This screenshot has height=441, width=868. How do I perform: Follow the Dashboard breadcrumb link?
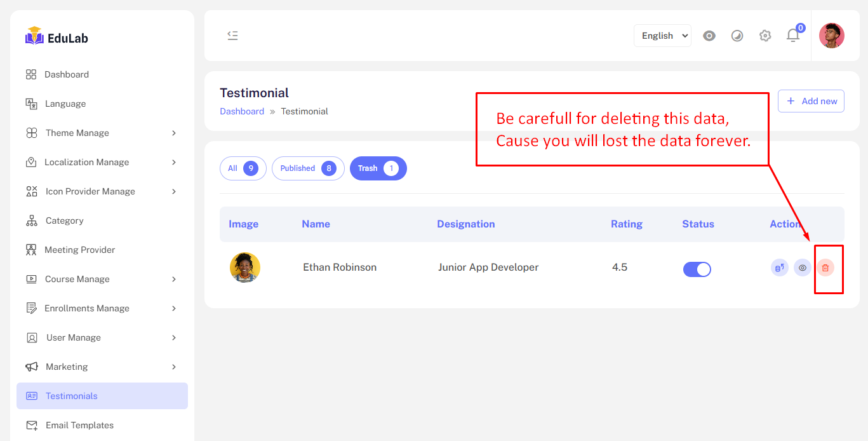(x=242, y=111)
